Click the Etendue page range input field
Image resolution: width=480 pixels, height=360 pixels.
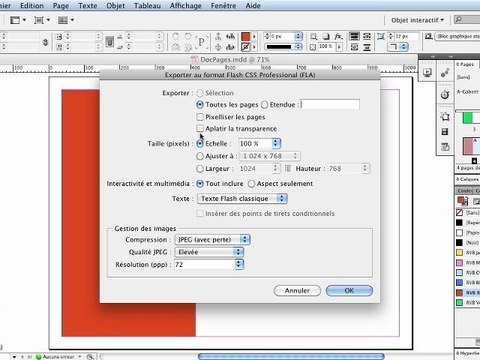(x=330, y=105)
